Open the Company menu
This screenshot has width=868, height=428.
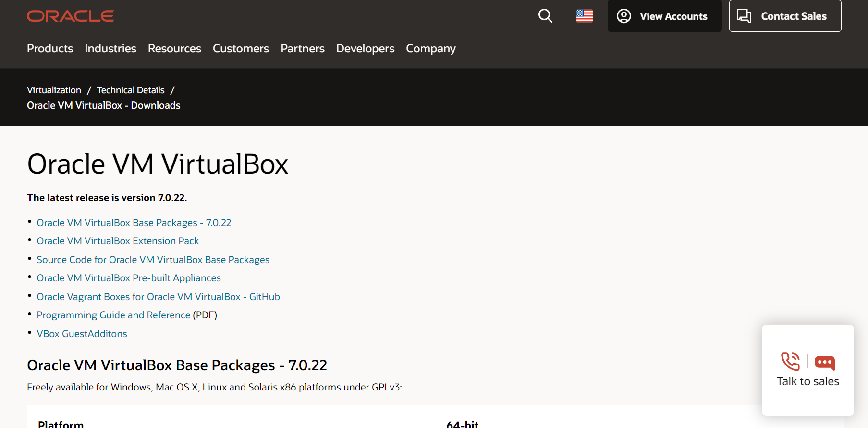click(x=430, y=49)
